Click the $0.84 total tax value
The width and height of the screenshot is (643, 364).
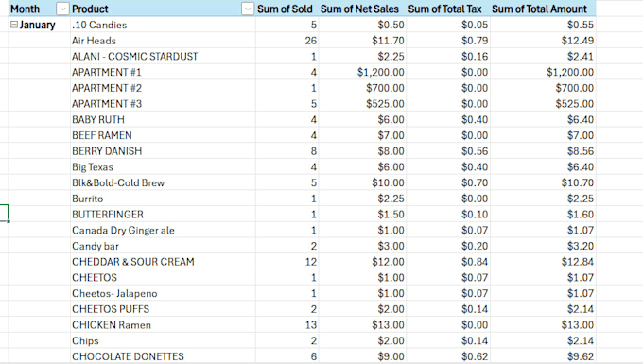point(475,262)
